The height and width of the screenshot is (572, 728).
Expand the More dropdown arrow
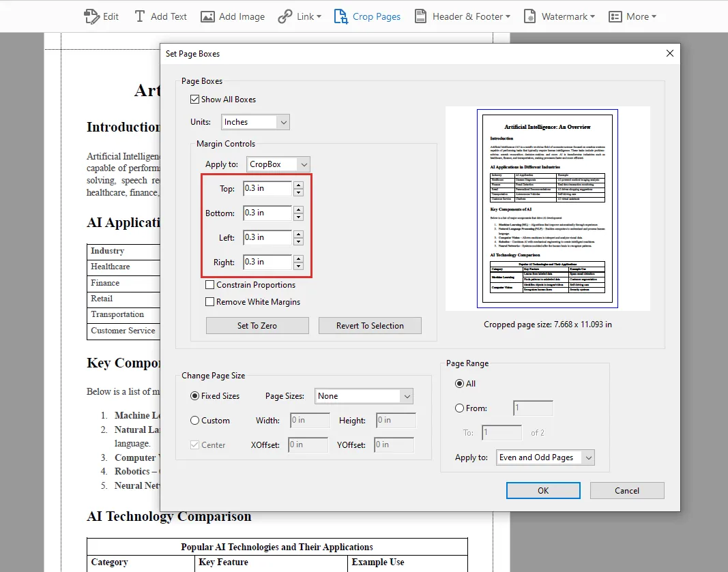(x=654, y=16)
